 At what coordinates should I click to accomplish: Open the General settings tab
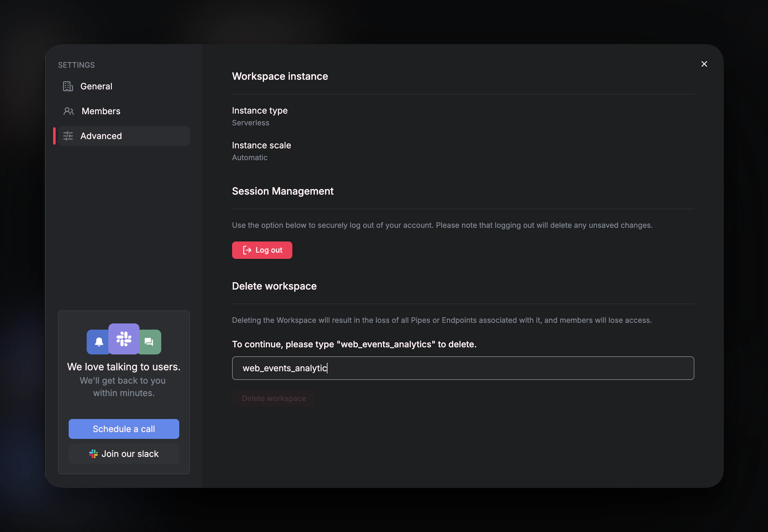(x=96, y=86)
